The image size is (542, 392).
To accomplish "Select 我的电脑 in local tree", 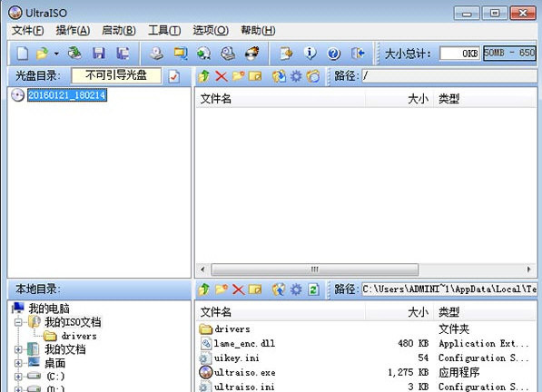I will [x=49, y=309].
